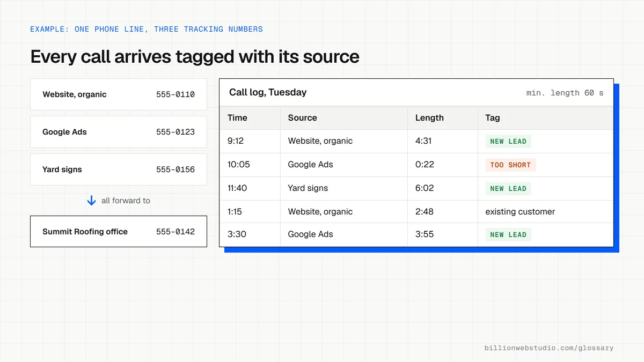The width and height of the screenshot is (644, 362).
Task: Click Website, organic in the 1:15 row
Action: click(x=320, y=212)
